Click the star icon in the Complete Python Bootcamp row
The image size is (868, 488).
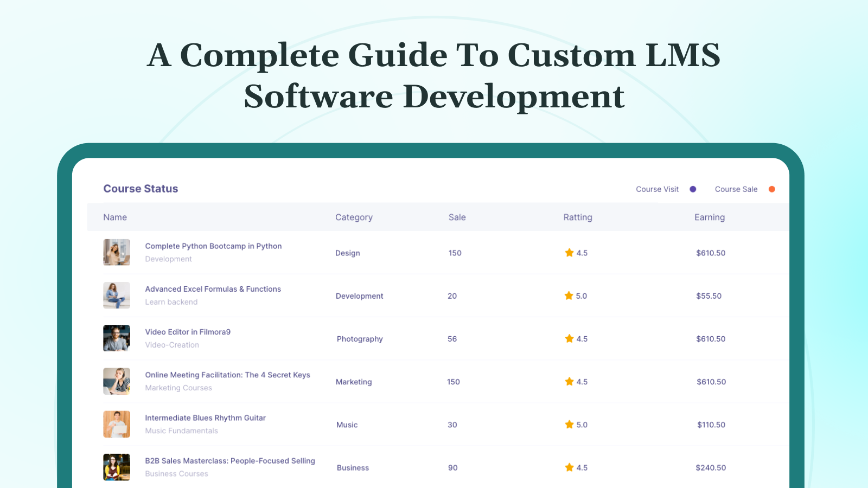569,253
